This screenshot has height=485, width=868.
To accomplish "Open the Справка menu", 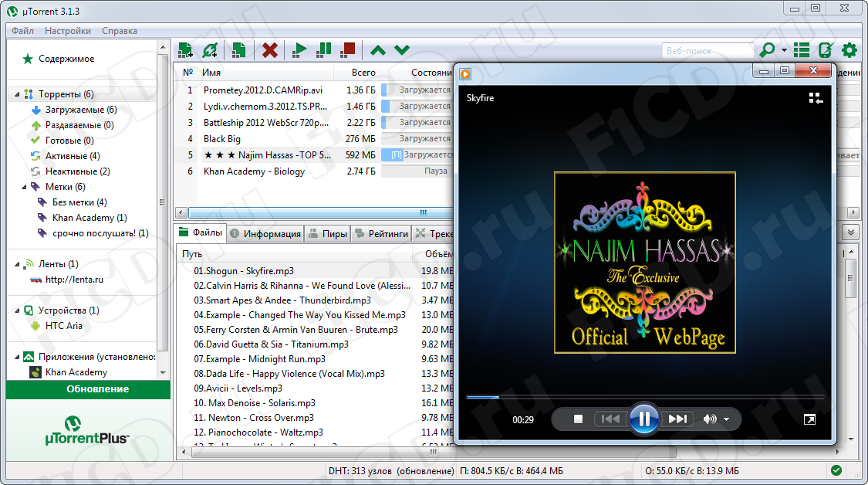I will (120, 31).
